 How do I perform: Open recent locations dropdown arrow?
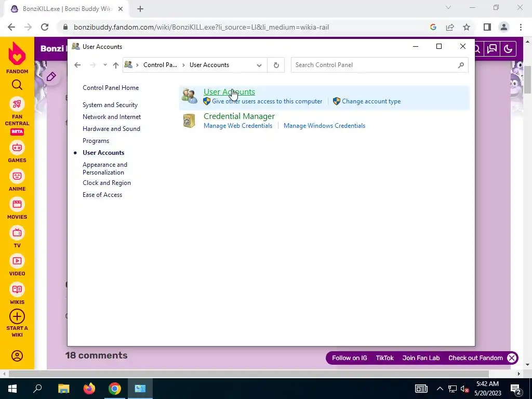pyautogui.click(x=105, y=65)
